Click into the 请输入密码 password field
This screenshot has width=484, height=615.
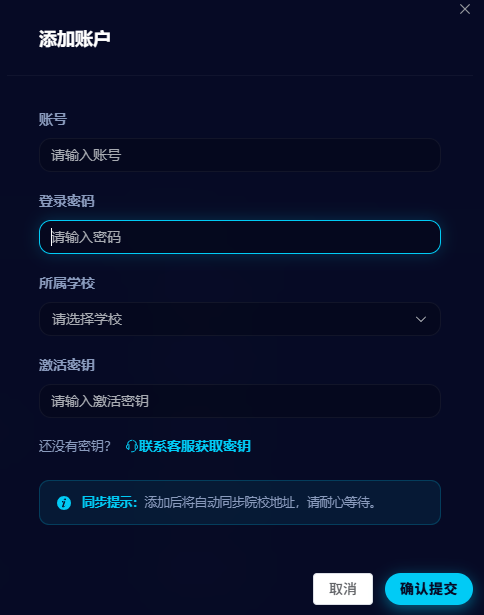240,237
